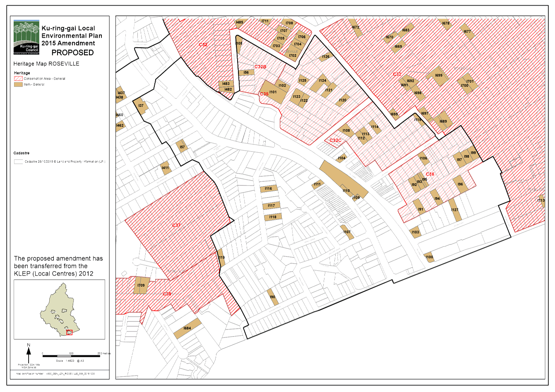Click heritage item I713
The height and width of the screenshot is (392, 555).
[x=541, y=201]
